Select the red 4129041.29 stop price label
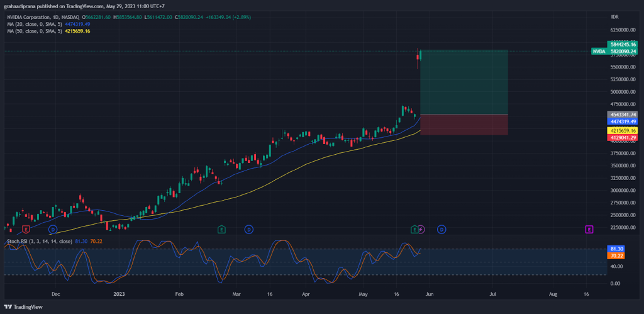644x314 pixels. (622, 137)
